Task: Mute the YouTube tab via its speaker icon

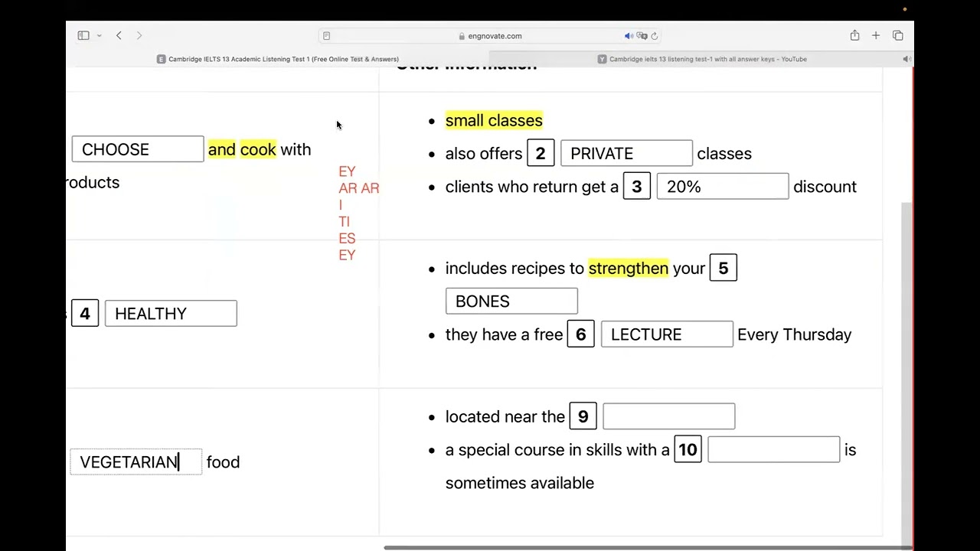Action: (x=906, y=59)
